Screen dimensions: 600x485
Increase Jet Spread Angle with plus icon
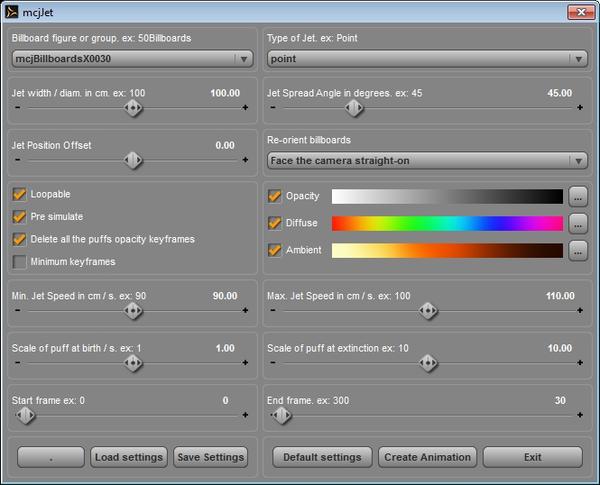pyautogui.click(x=580, y=108)
